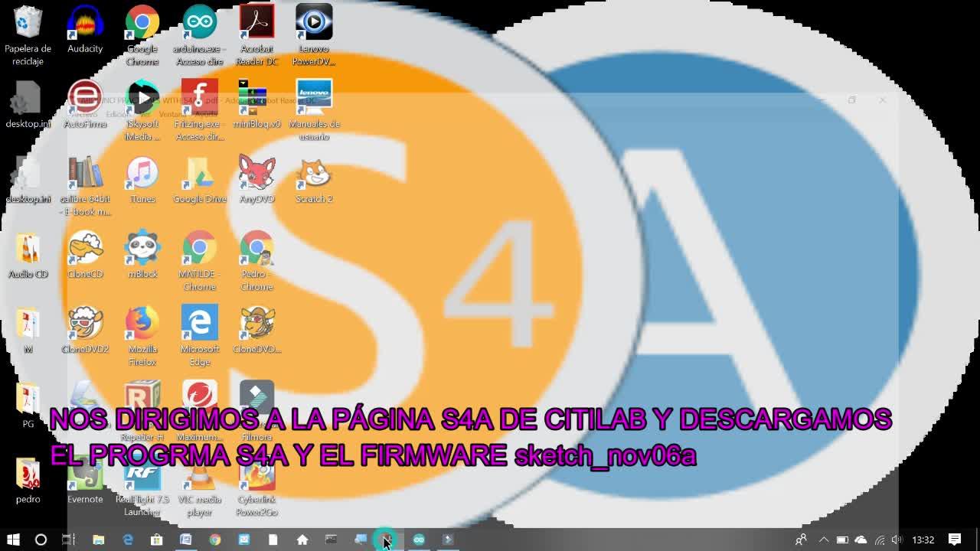Select the Pedro - Chrome shortcut

pos(256,261)
